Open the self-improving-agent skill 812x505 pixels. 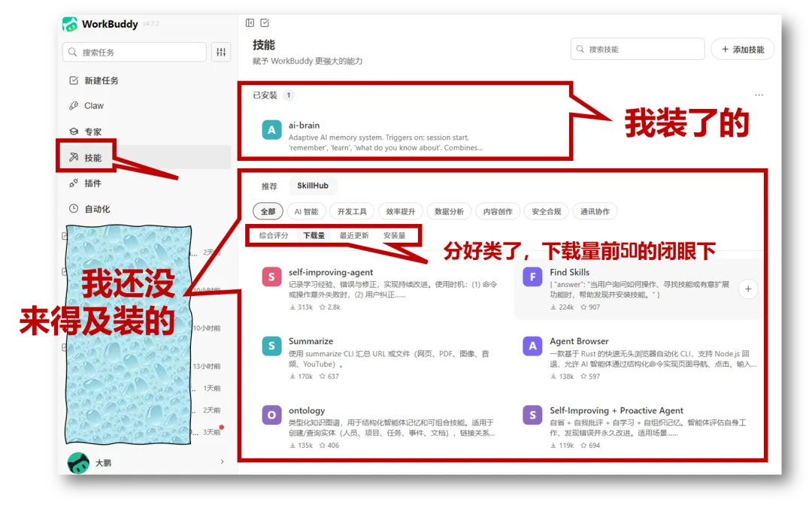click(x=380, y=289)
